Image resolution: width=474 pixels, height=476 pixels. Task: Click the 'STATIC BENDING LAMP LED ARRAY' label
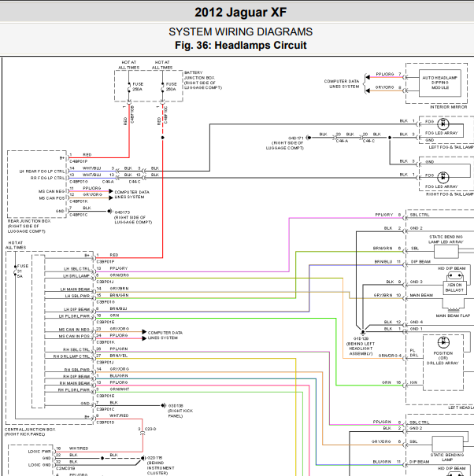[446, 239]
